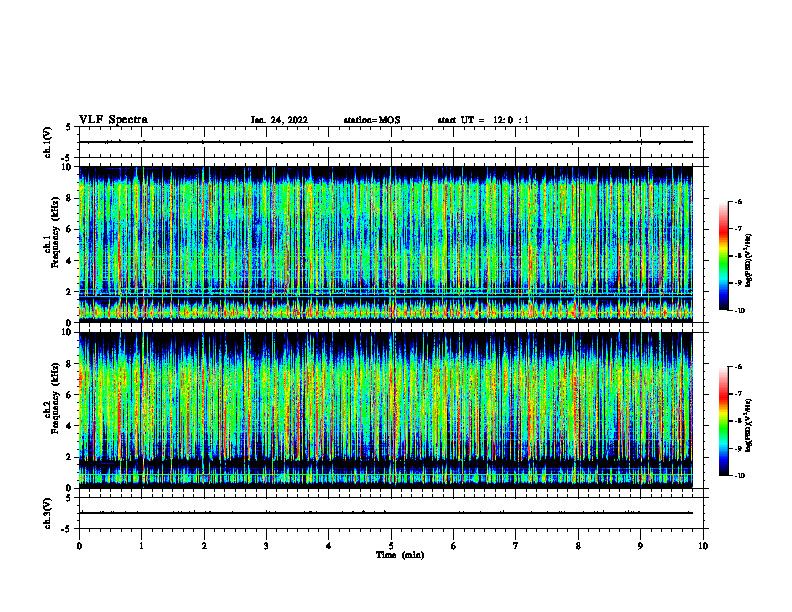Select the date "Jan. 24, 2022" in header
The image size is (792, 612).
point(279,120)
